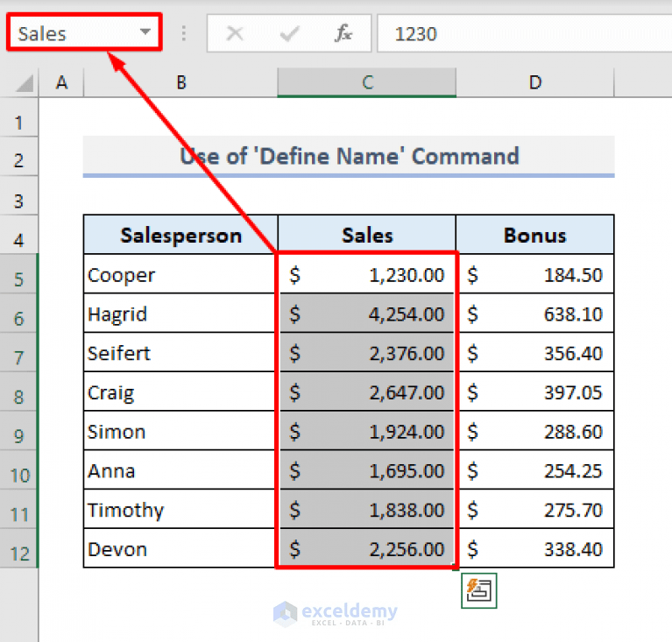Select row 7 header
Viewport: 672px width, 642px height.
19,352
